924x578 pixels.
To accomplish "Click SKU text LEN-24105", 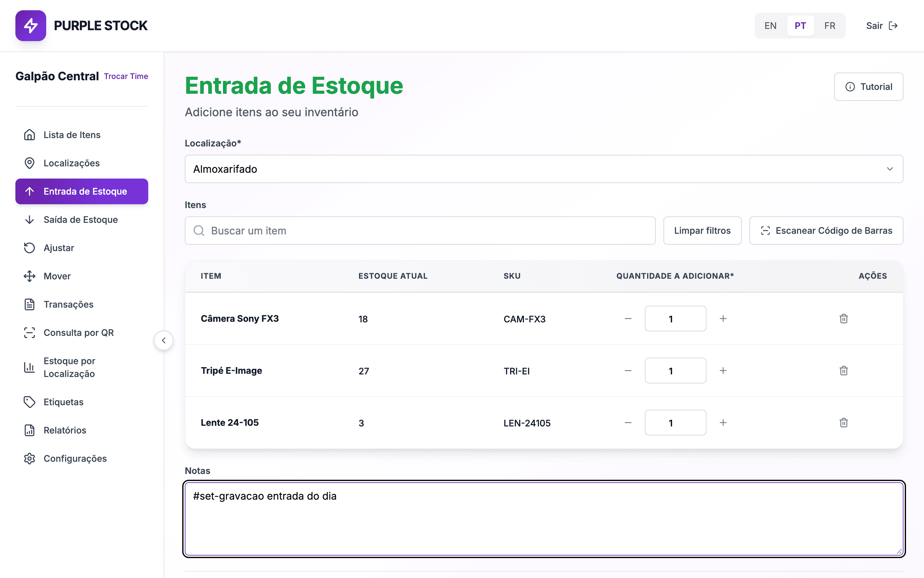I will point(527,423).
